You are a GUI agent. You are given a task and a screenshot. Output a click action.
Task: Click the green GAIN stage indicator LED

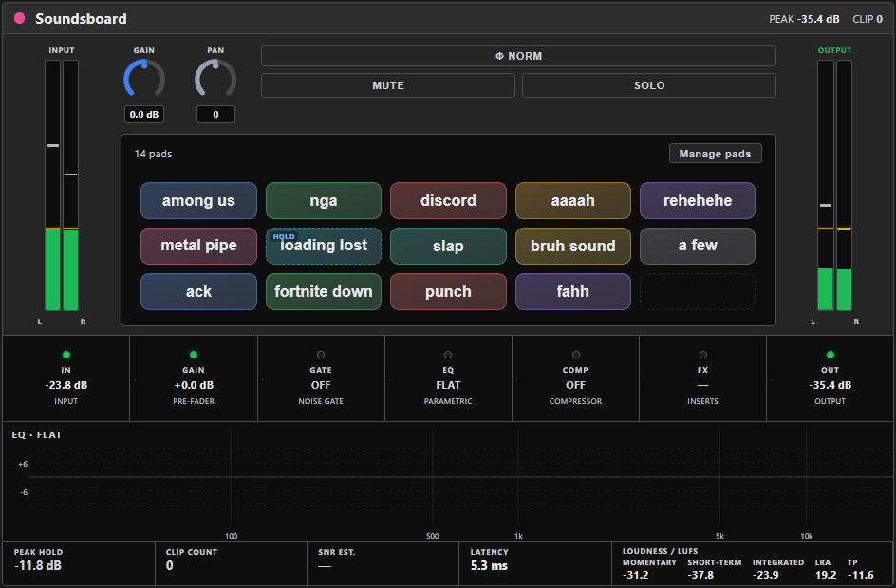[194, 355]
